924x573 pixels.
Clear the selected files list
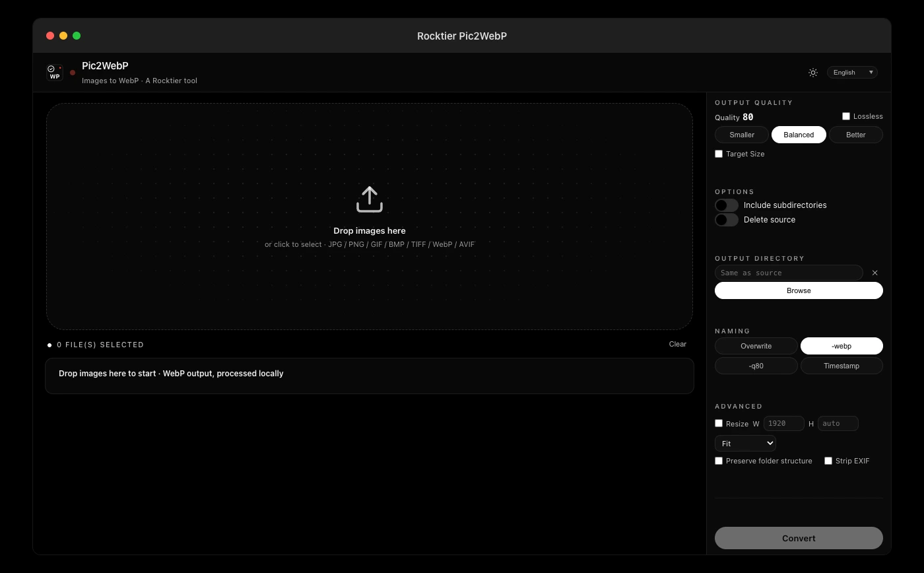coord(678,344)
